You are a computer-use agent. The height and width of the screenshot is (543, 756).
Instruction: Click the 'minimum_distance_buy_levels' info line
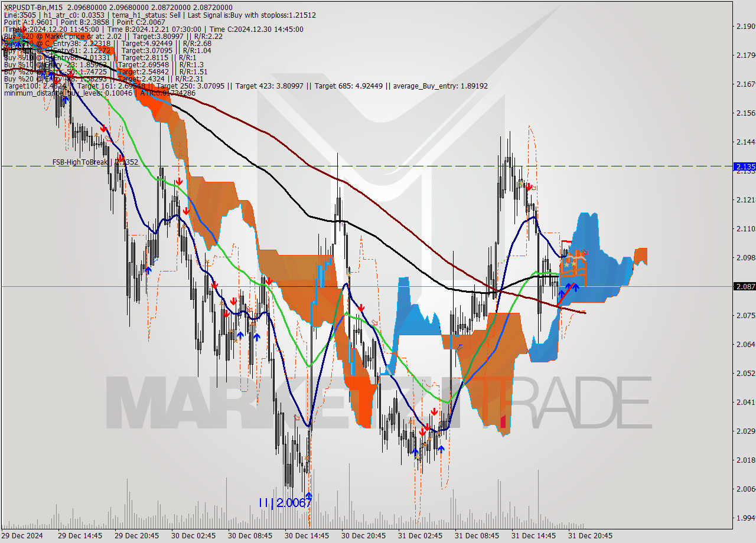tap(99, 93)
